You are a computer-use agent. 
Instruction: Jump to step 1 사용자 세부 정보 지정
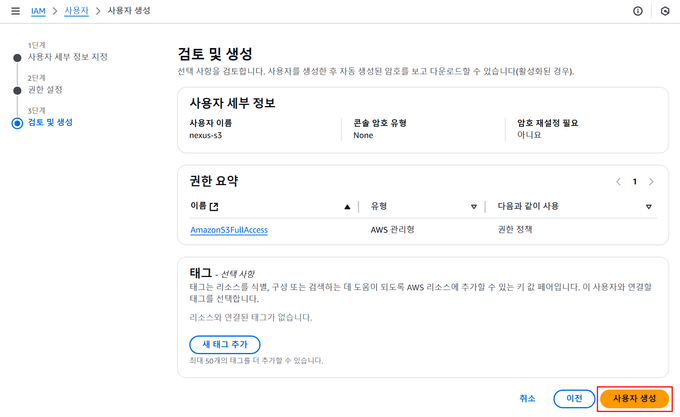click(67, 57)
